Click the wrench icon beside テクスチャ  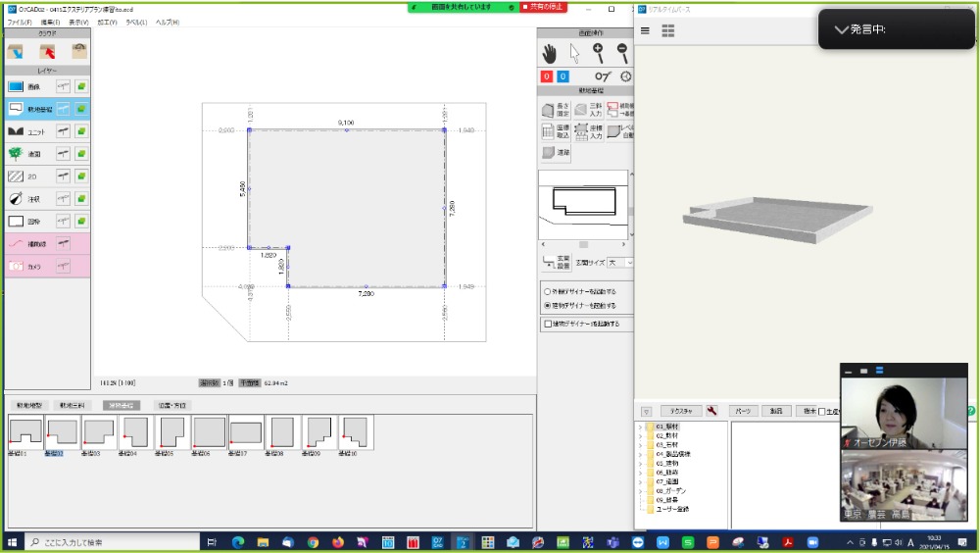pyautogui.click(x=711, y=411)
